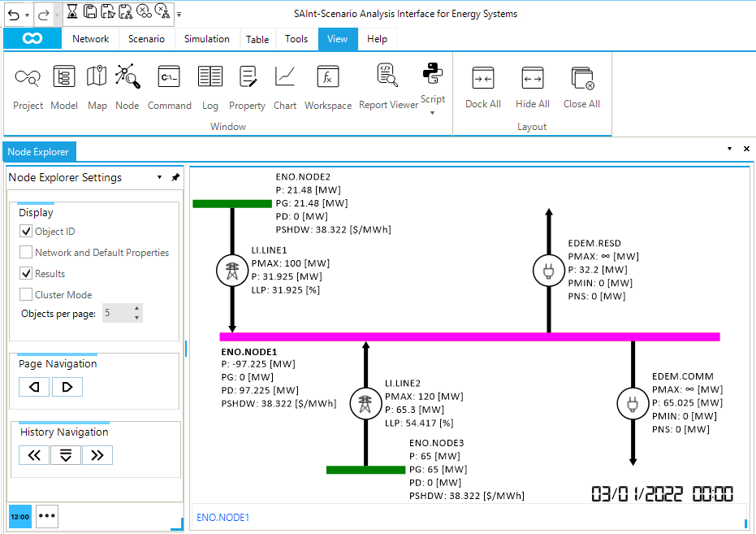Click the ENO.NODE1 link at bottom

(x=222, y=518)
